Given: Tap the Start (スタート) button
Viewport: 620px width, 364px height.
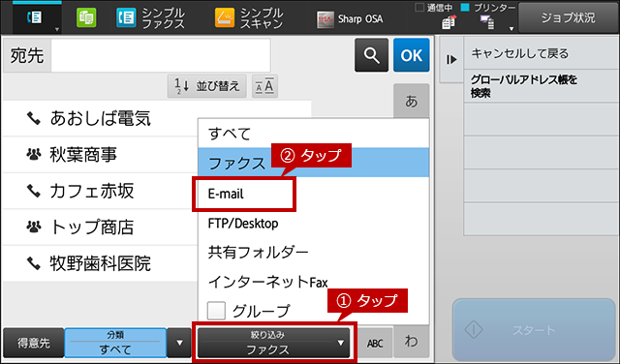Looking at the screenshot, I should (x=534, y=330).
